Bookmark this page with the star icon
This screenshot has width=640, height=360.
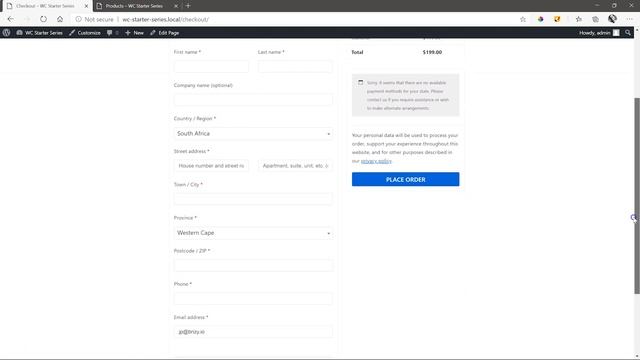[523, 19]
